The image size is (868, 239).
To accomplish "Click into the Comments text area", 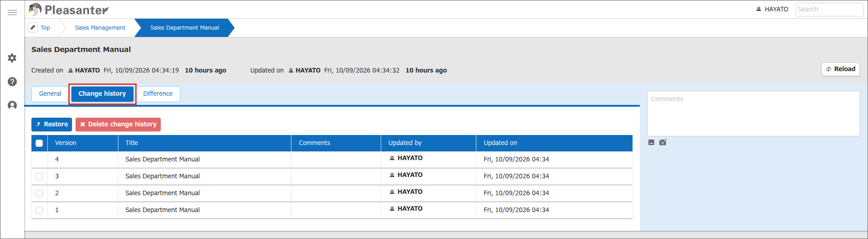I will click(x=753, y=114).
